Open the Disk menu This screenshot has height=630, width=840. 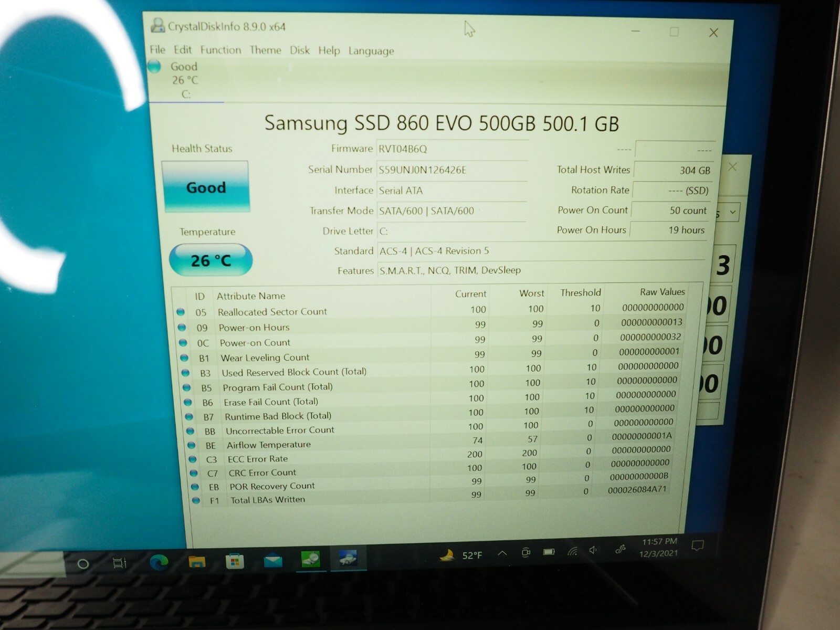pos(300,50)
